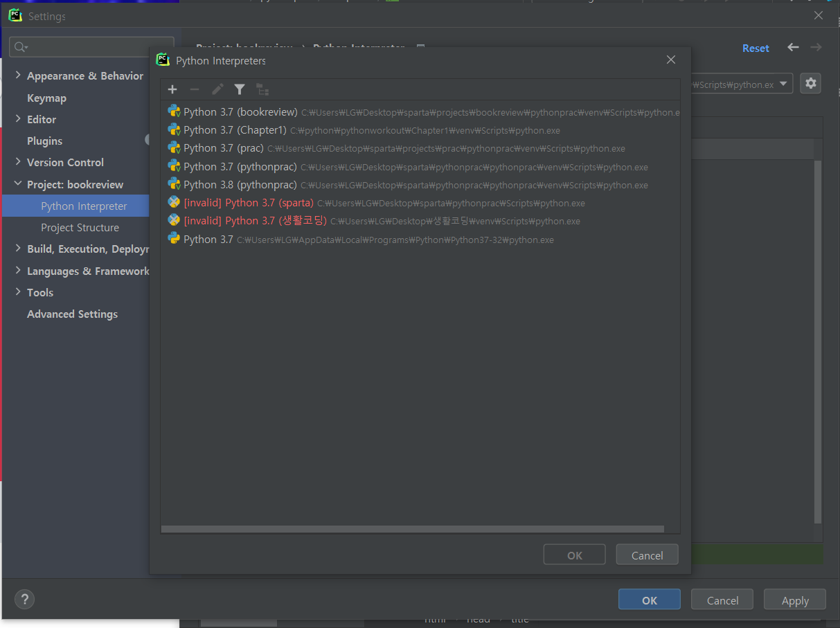The image size is (840, 628).
Task: Click OK in Python Interpreters dialog
Action: [x=575, y=555]
